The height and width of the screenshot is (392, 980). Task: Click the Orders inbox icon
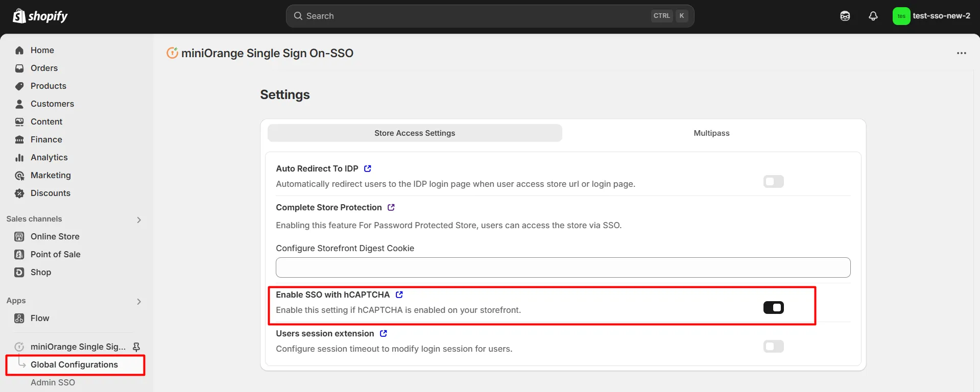coord(19,68)
